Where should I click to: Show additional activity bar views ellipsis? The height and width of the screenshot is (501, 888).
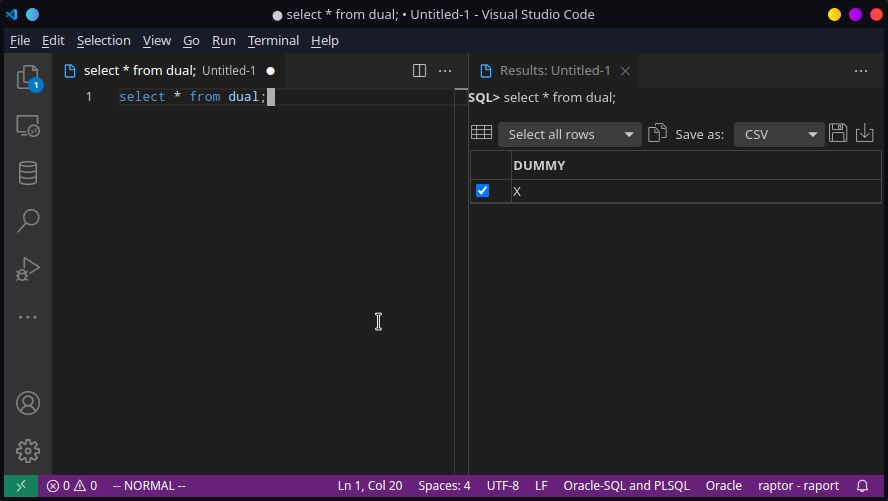point(28,317)
